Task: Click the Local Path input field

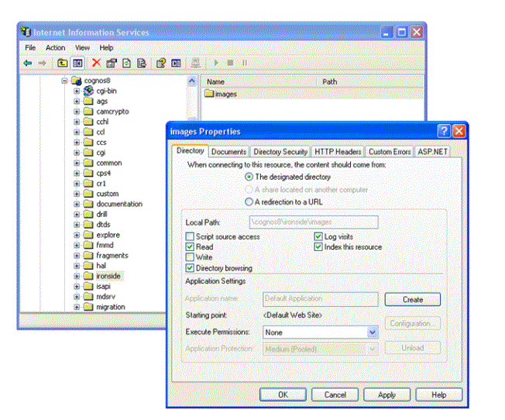Action: (314, 222)
